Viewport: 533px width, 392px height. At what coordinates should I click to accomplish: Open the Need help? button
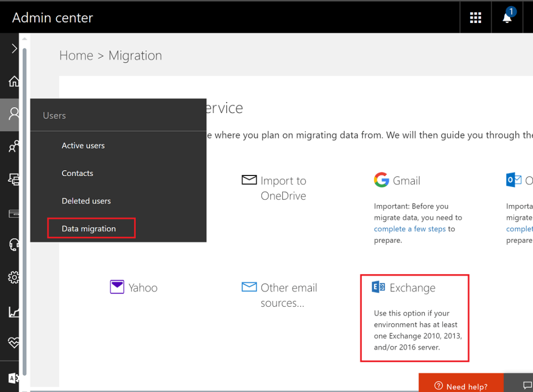[461, 383]
